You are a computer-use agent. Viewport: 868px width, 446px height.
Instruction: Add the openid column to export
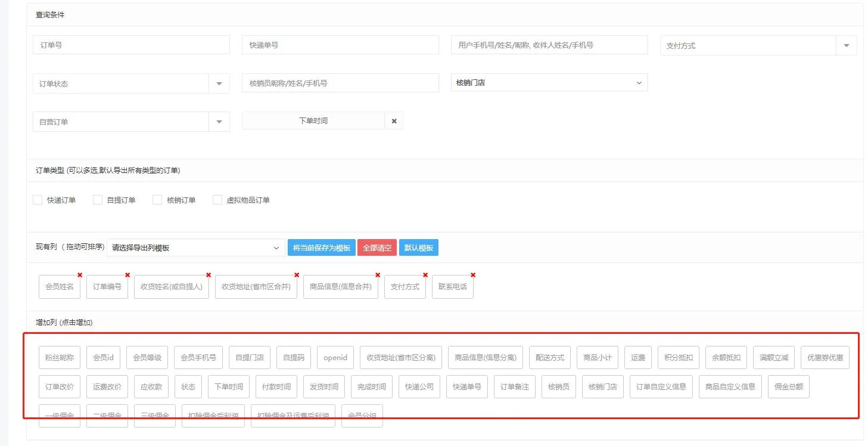tap(335, 358)
